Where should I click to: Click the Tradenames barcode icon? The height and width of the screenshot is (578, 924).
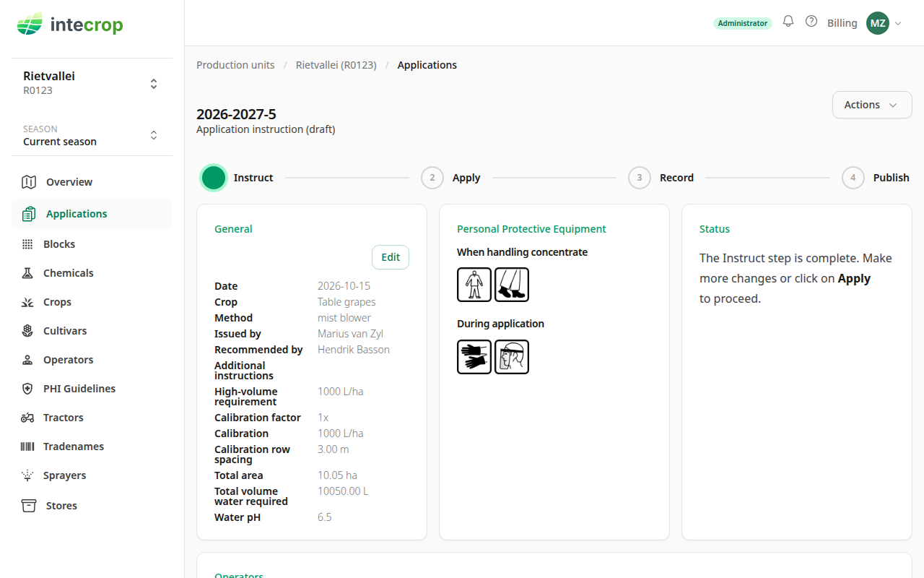coord(27,447)
